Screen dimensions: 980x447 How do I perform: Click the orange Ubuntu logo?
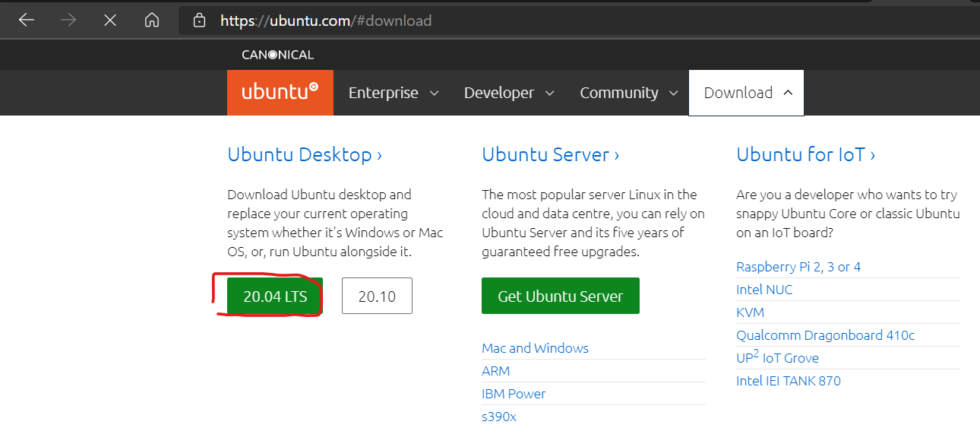coord(280,92)
